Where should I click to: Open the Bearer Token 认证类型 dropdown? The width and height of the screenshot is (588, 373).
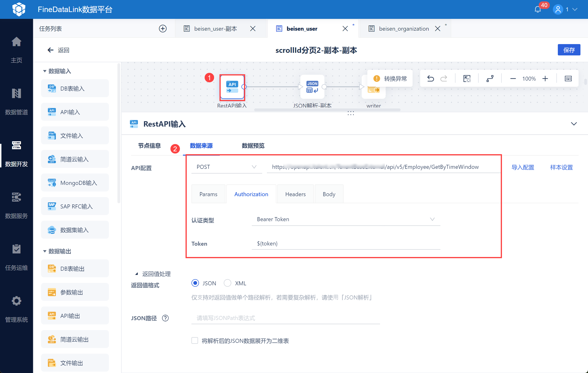(346, 219)
